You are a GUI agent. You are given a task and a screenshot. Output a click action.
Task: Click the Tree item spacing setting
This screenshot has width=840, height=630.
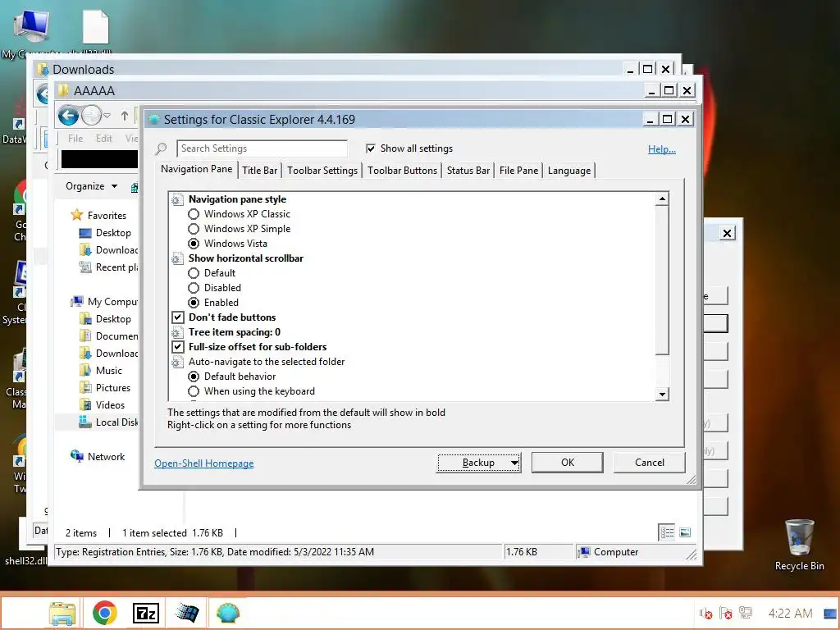click(234, 332)
